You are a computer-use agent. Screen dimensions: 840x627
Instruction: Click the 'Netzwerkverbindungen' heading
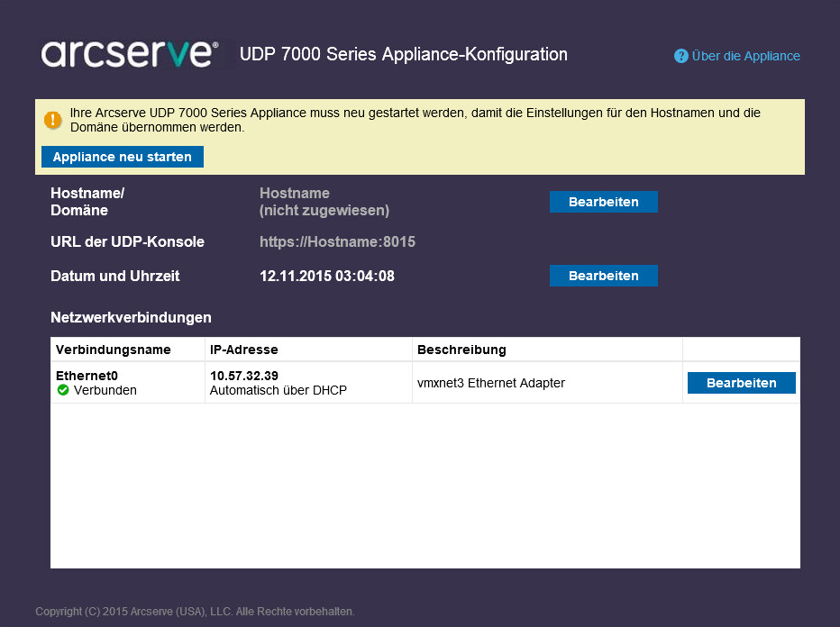131,317
